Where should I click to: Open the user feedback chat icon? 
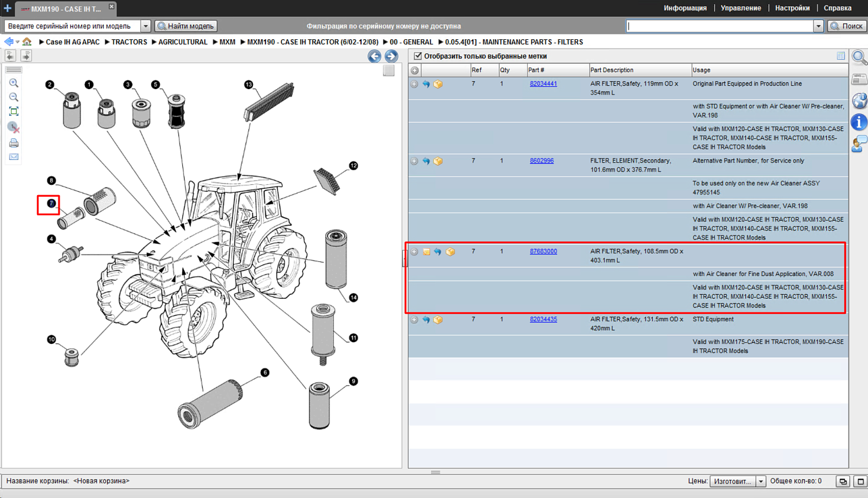point(859,144)
